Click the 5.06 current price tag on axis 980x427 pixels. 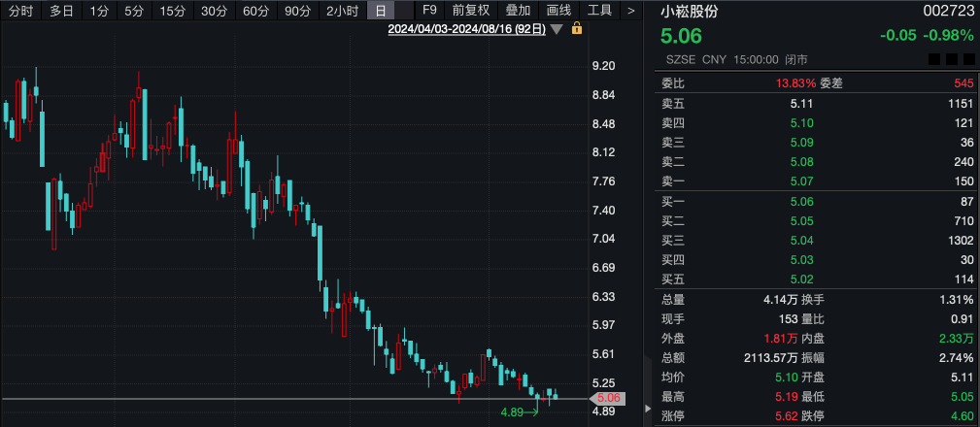[x=608, y=398]
